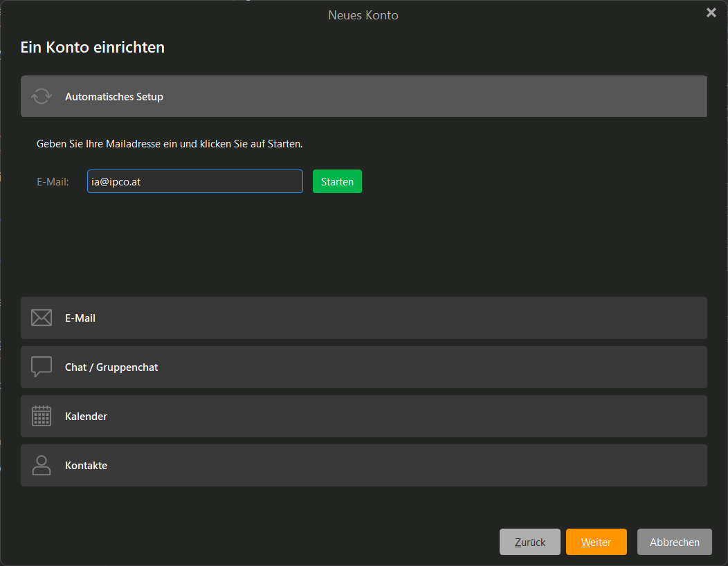
Task: Click the Neues Konto title bar text
Action: (363, 15)
